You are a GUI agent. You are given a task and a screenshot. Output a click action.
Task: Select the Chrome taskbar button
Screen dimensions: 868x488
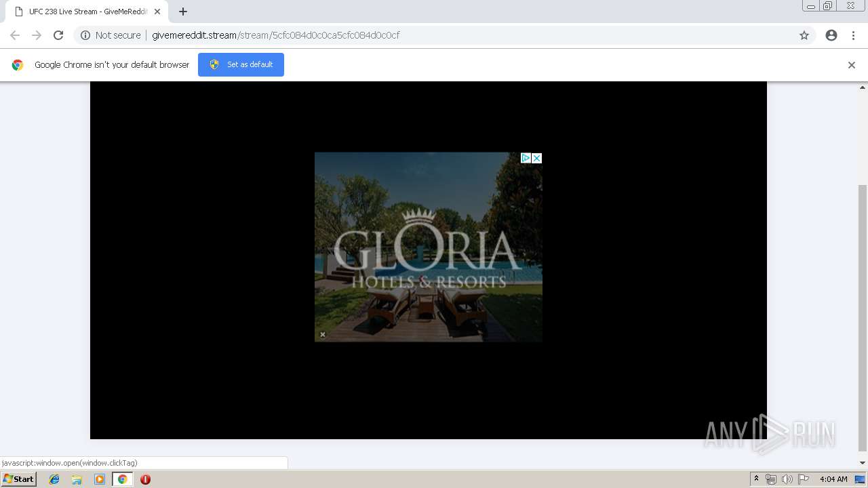pos(123,479)
